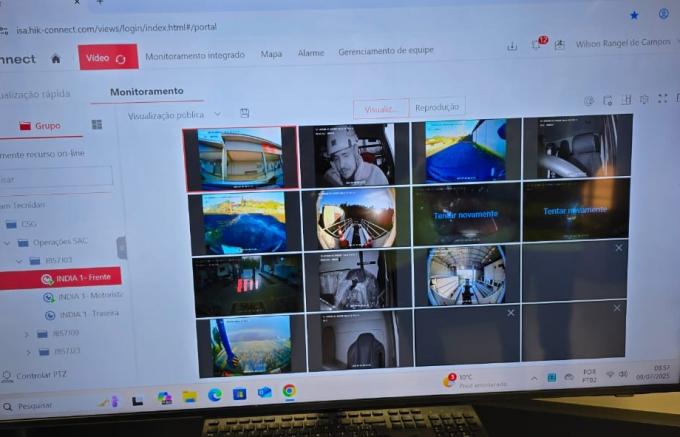Select the black-and-white driver camera thumbnail

tap(354, 156)
